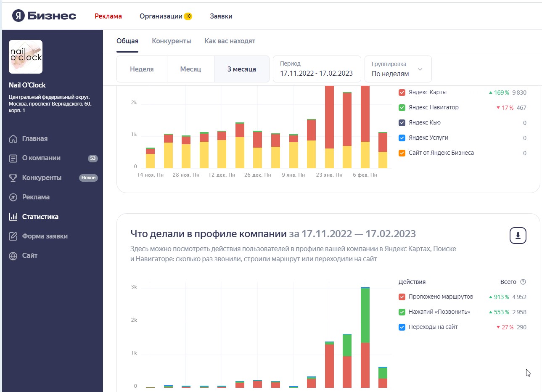Click the Сайт globe icon

[x=13, y=256]
